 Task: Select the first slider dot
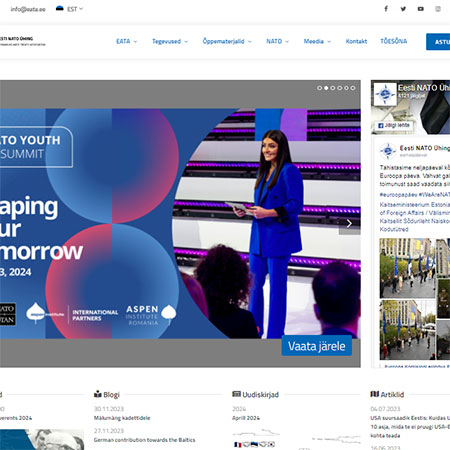319,88
